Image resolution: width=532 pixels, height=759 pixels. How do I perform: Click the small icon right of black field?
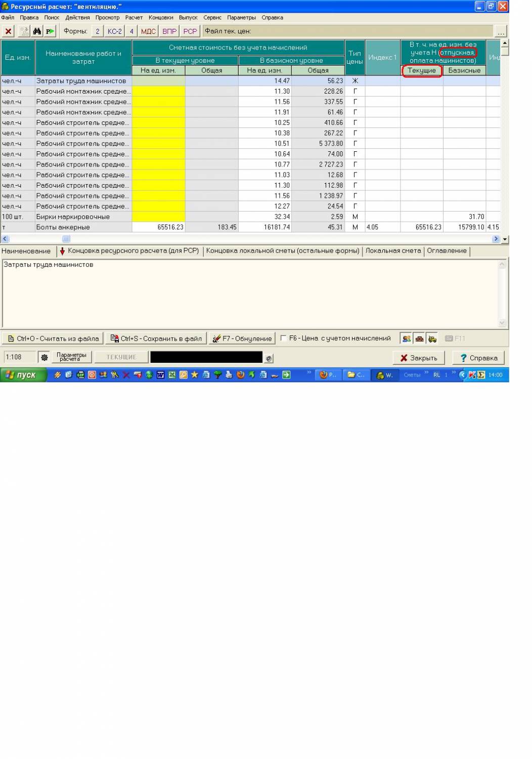pos(269,358)
